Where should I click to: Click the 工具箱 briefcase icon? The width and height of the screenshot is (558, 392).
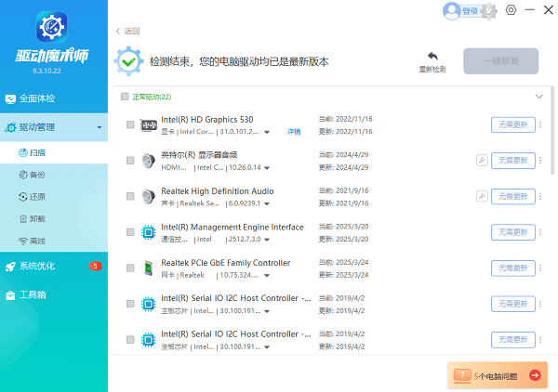[10, 295]
